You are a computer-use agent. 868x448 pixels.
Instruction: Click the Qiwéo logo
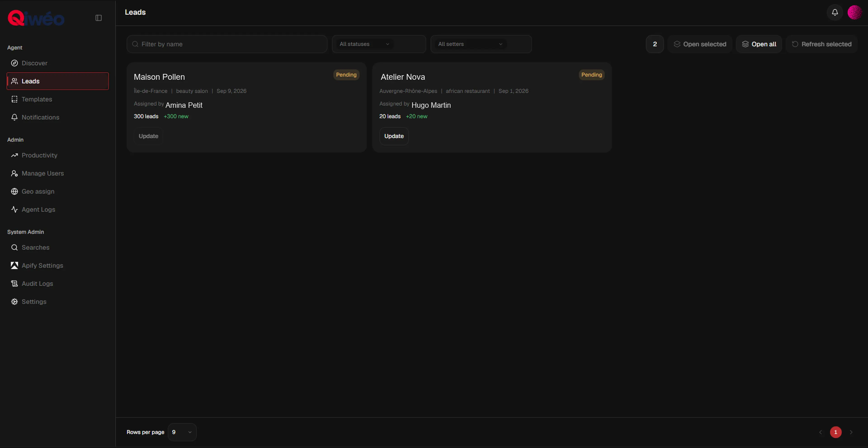(36, 18)
